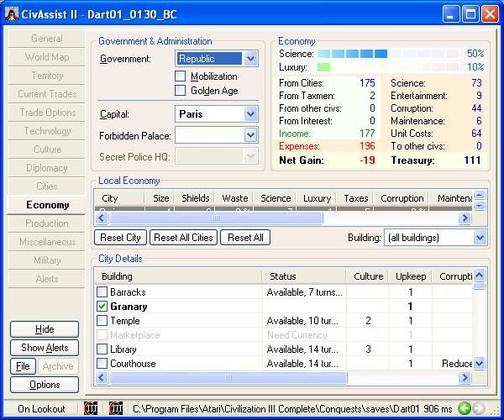Screen dimensions: 504x420
Task: Open the Technology tab
Action: [46, 131]
